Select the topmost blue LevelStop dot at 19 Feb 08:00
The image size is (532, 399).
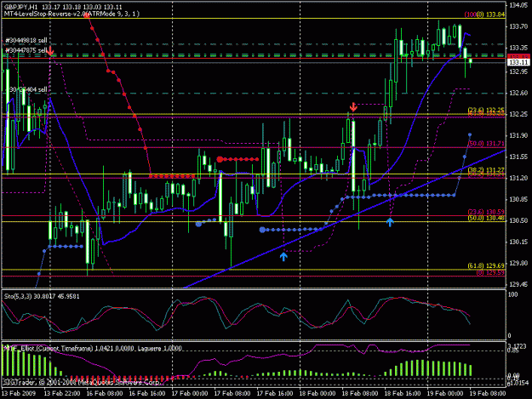coord(470,135)
